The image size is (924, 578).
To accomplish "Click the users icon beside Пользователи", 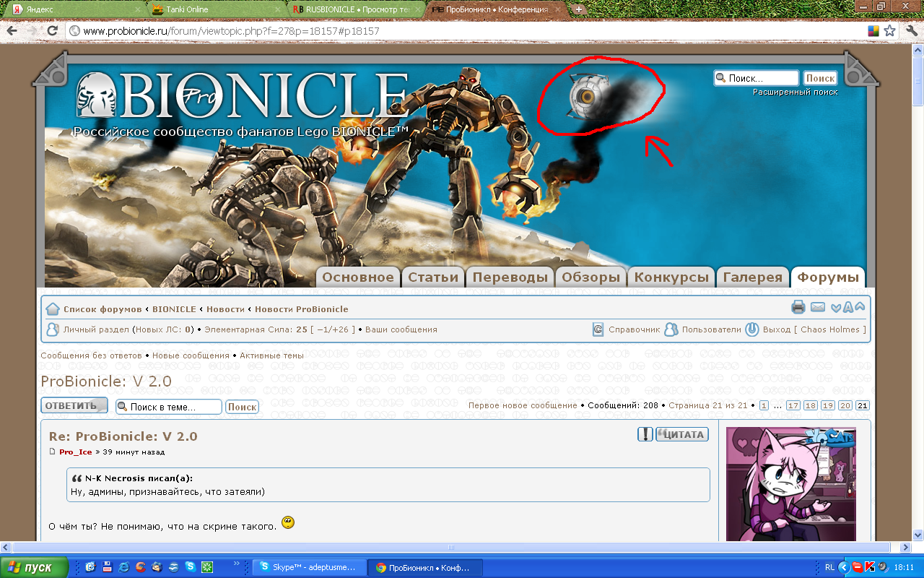I will (x=671, y=329).
